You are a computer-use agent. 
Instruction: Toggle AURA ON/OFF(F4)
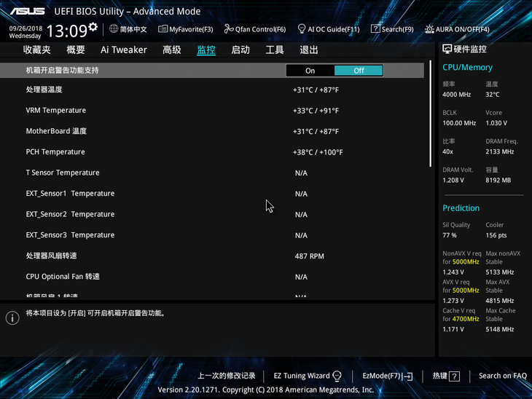[x=458, y=29]
